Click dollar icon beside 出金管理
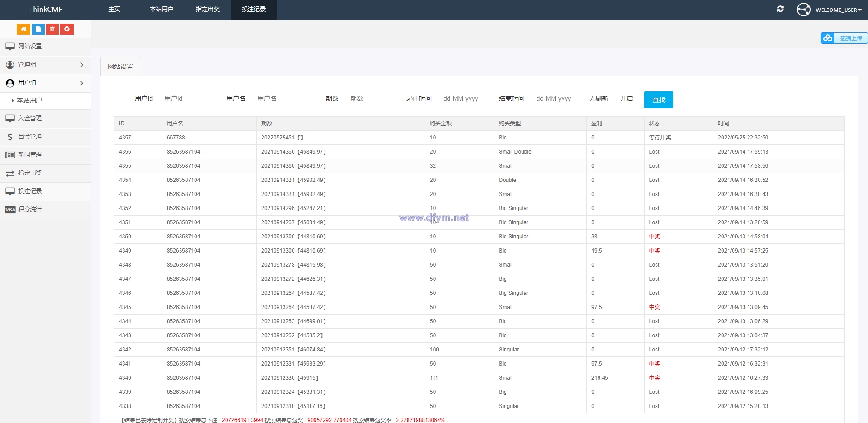868x423 pixels. pos(10,137)
